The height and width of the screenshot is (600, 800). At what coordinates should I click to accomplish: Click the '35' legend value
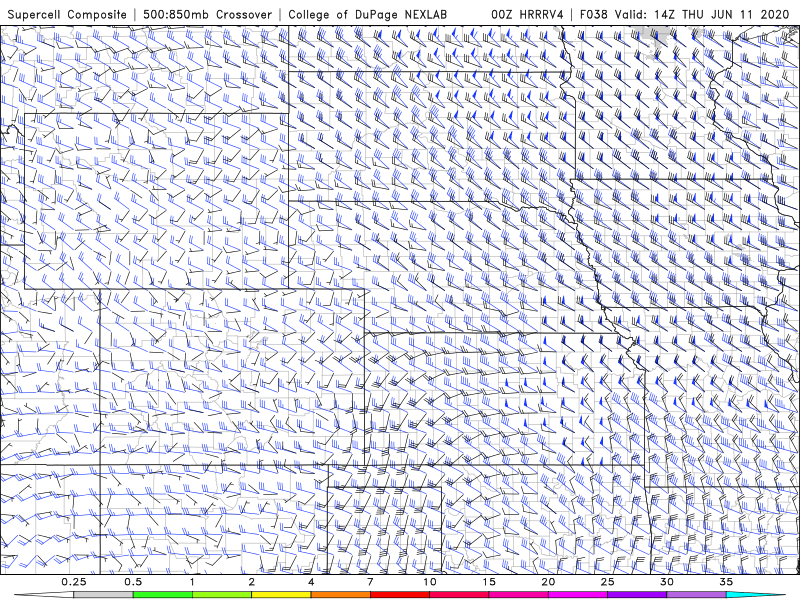(726, 582)
